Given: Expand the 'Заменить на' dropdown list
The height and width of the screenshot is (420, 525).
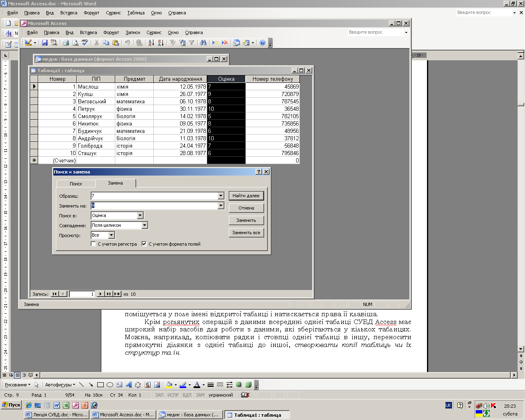Looking at the screenshot, I should coord(221,206).
